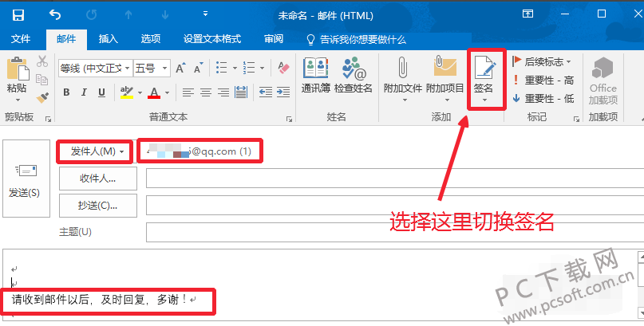Click the Decrease Indent icon

[266, 92]
